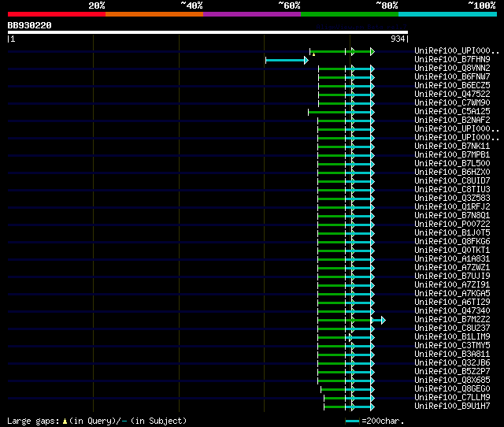504x427 pixels.
Task: Open the UniRef100_Q47522 hit label
Action: pos(452,95)
